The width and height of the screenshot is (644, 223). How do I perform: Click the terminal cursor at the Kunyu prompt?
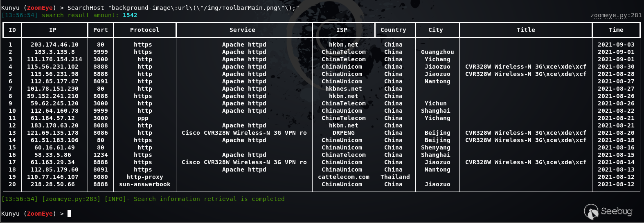click(x=70, y=214)
